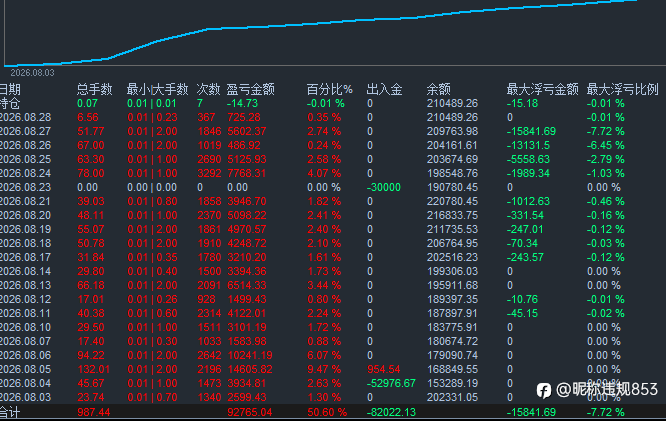
Task: Click the 10241.19 profit value
Action: (250, 356)
